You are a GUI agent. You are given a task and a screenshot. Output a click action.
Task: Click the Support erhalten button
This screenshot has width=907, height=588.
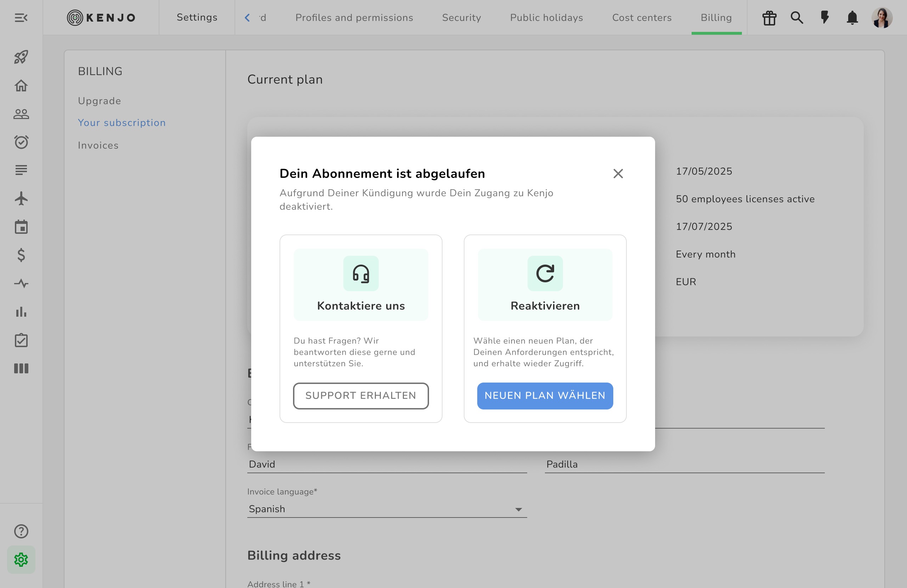[361, 396]
